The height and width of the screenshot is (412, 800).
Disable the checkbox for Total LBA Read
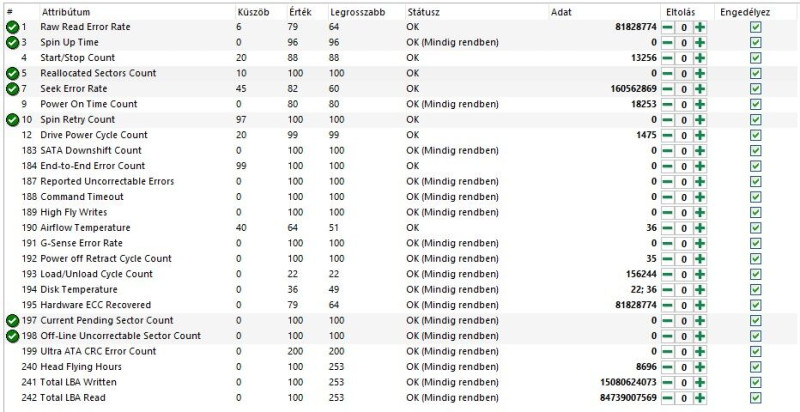click(755, 398)
